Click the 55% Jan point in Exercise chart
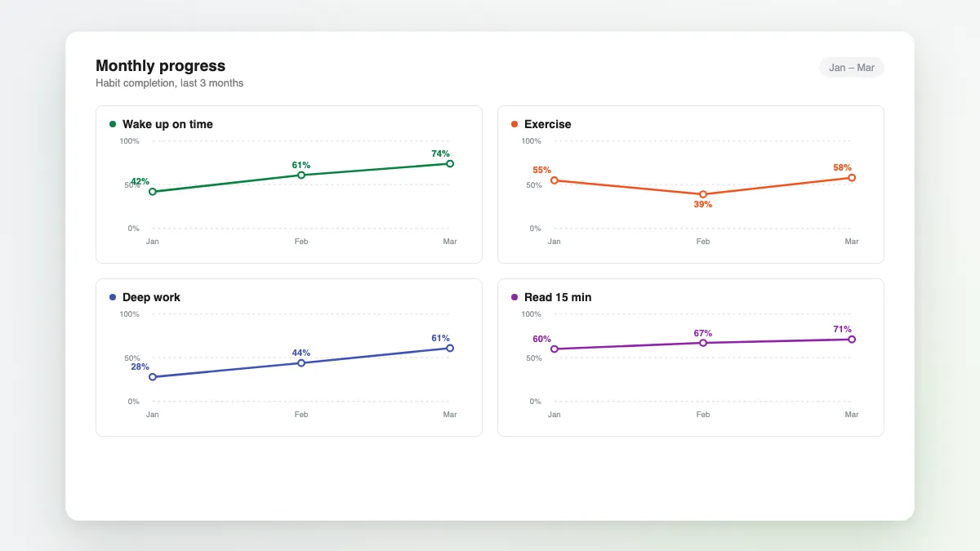 point(555,180)
